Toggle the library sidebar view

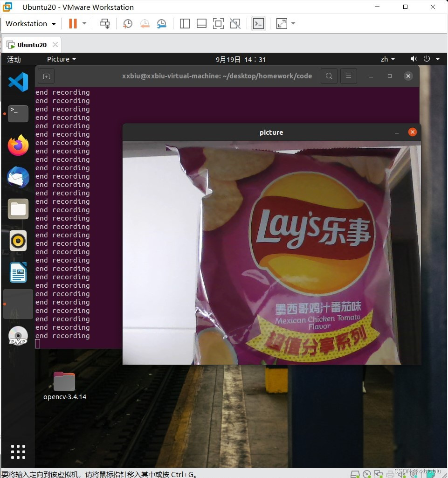185,23
